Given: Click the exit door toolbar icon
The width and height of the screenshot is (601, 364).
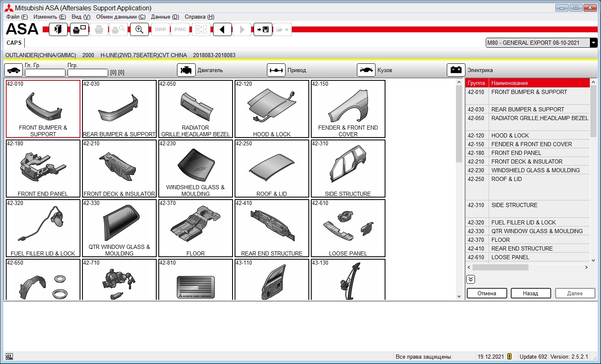Looking at the screenshot, I should [x=58, y=29].
